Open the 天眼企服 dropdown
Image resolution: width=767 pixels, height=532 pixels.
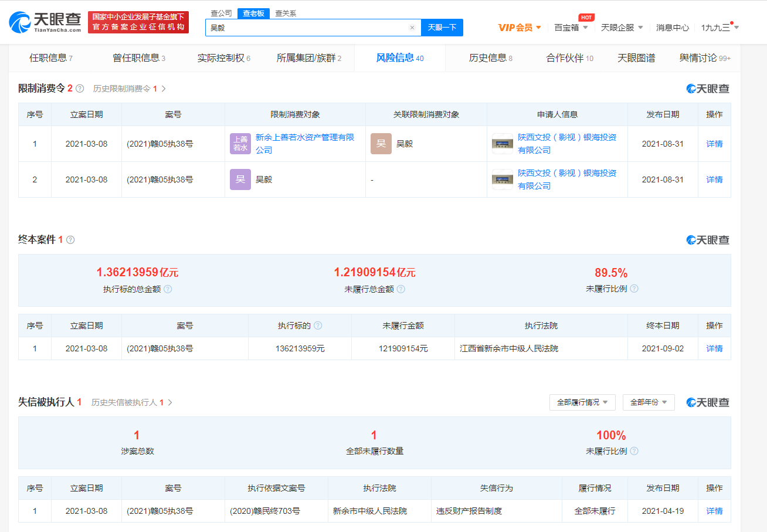(x=622, y=28)
